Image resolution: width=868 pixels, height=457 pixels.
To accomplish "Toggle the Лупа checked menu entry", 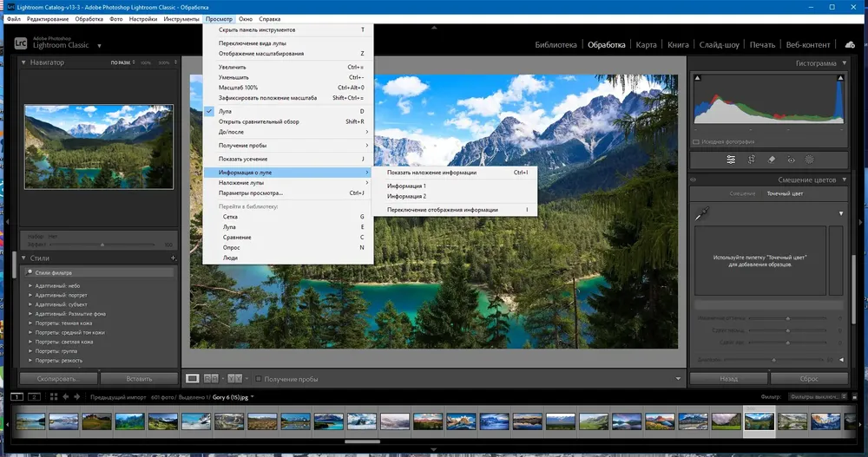I will click(225, 111).
